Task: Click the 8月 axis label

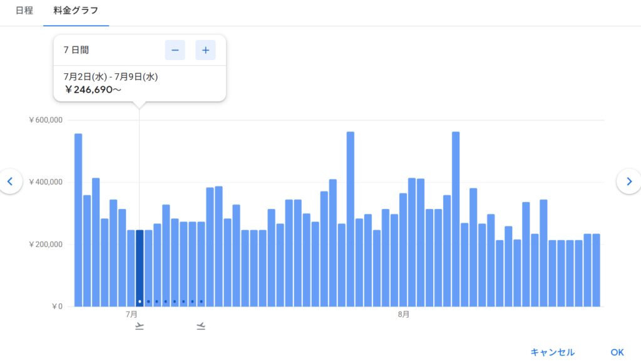Action: click(x=404, y=314)
